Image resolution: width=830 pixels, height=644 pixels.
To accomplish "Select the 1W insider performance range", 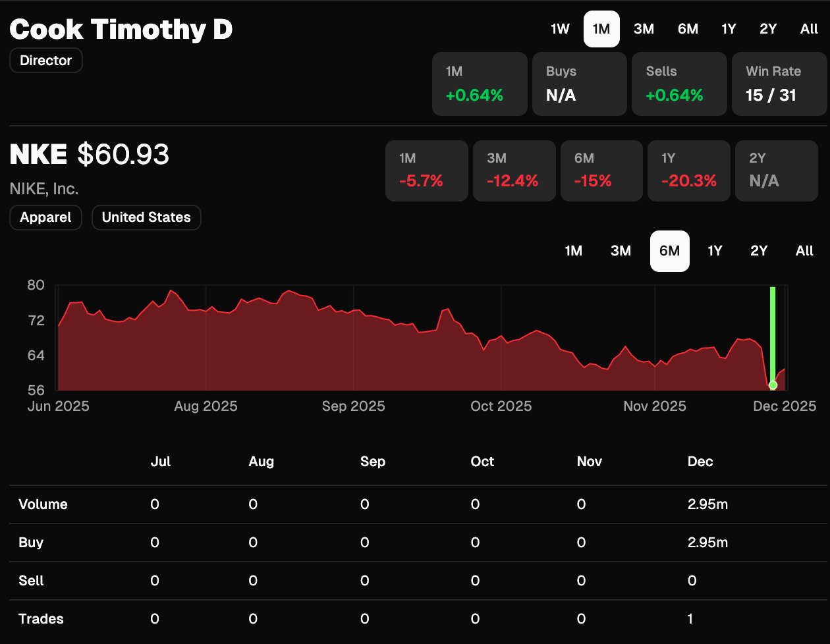I will 560,29.
